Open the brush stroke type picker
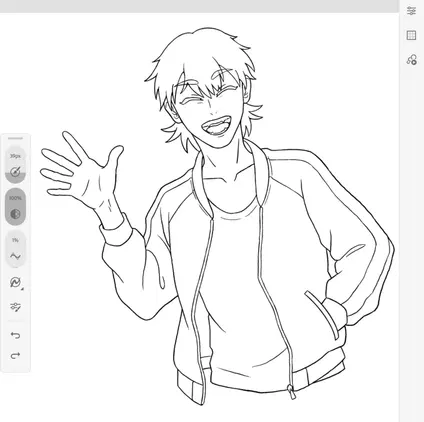 tap(15, 282)
